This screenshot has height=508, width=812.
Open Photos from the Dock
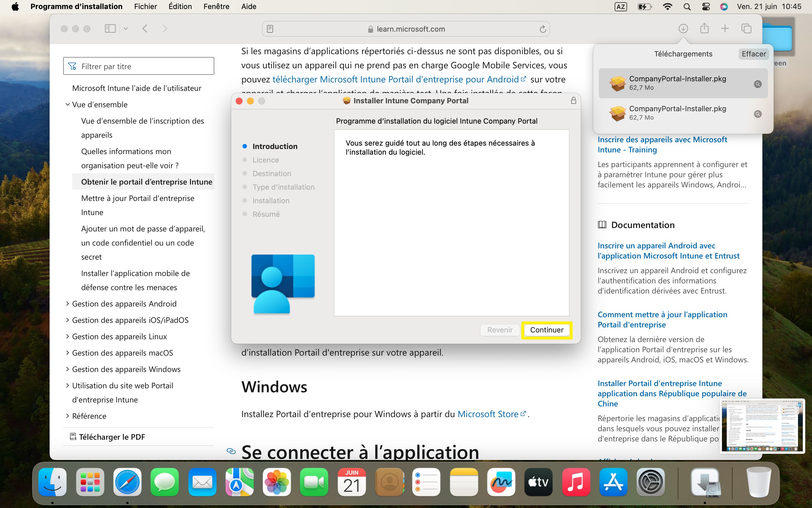point(277,482)
